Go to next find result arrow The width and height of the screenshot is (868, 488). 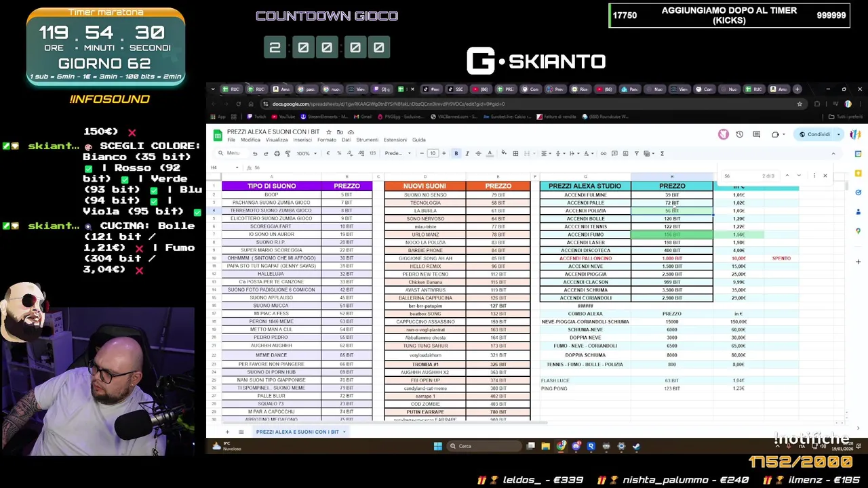point(799,176)
